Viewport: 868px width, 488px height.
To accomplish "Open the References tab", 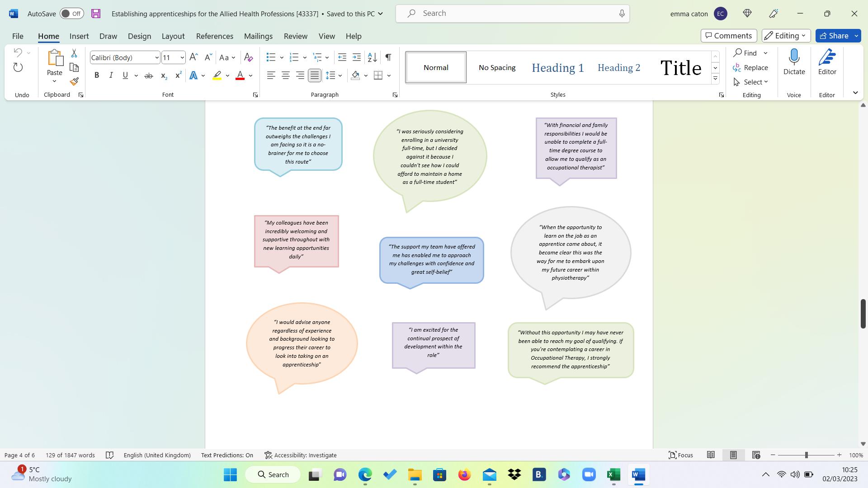I will pos(214,36).
